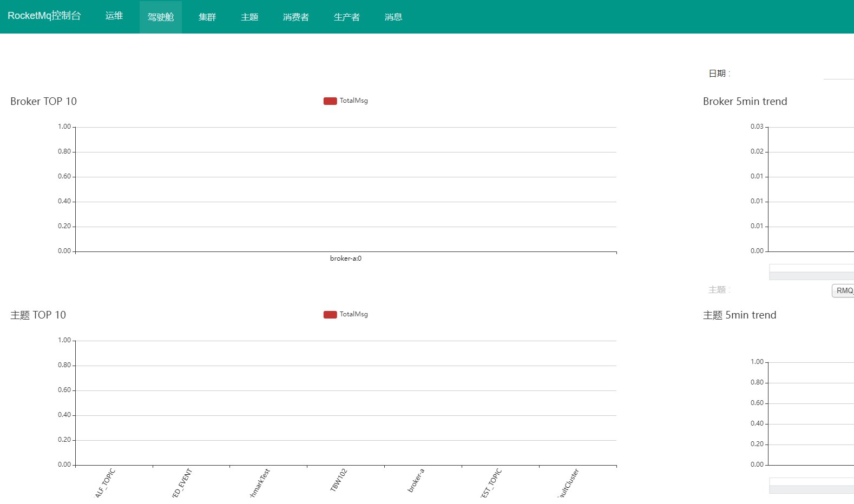Click the TBW102 topic axis label

[339, 480]
